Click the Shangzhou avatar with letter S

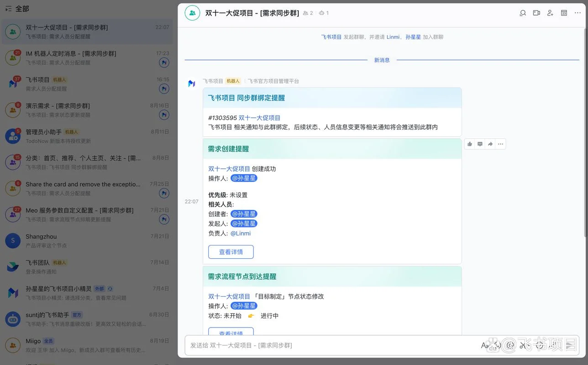13,241
